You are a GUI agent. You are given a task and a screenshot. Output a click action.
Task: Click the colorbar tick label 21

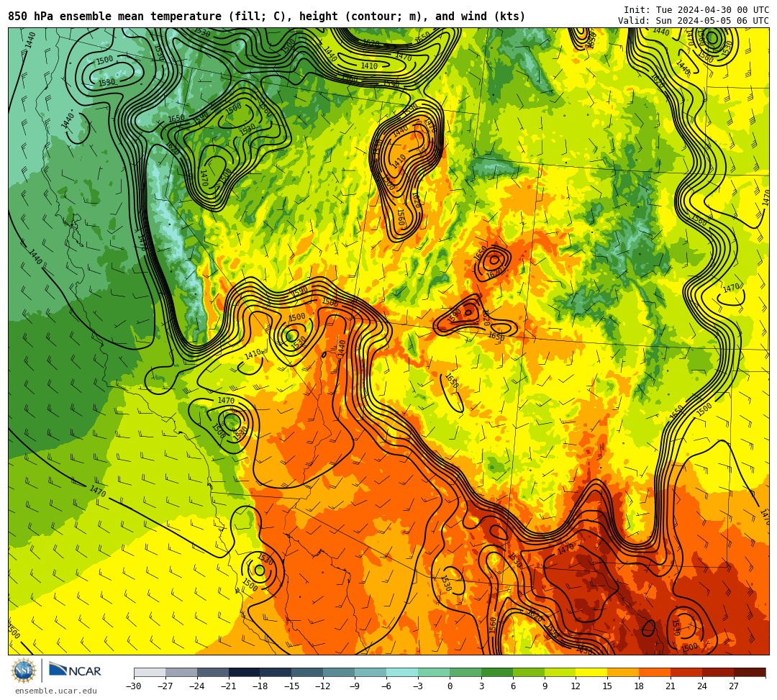click(671, 686)
